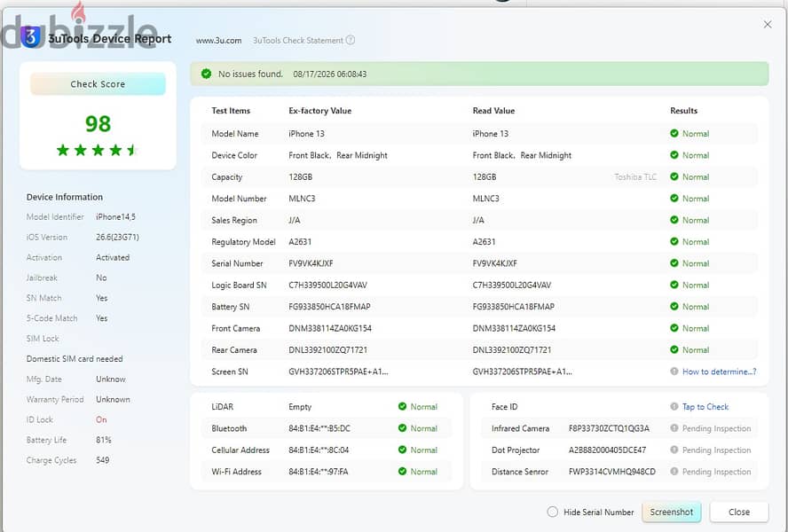Click the Toshiba TLC label
Viewport: 788px width, 532px height.
(x=635, y=176)
